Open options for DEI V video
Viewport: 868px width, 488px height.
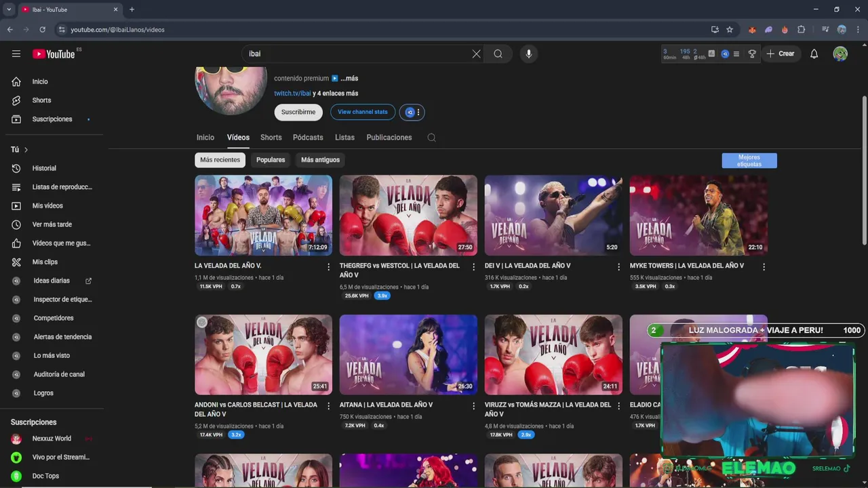(618, 267)
